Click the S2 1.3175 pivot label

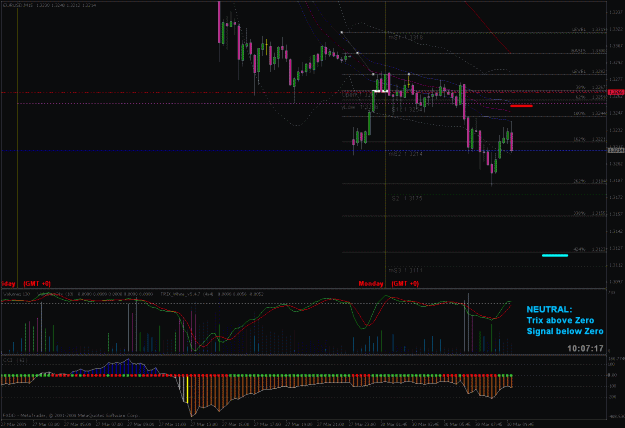[x=407, y=198]
